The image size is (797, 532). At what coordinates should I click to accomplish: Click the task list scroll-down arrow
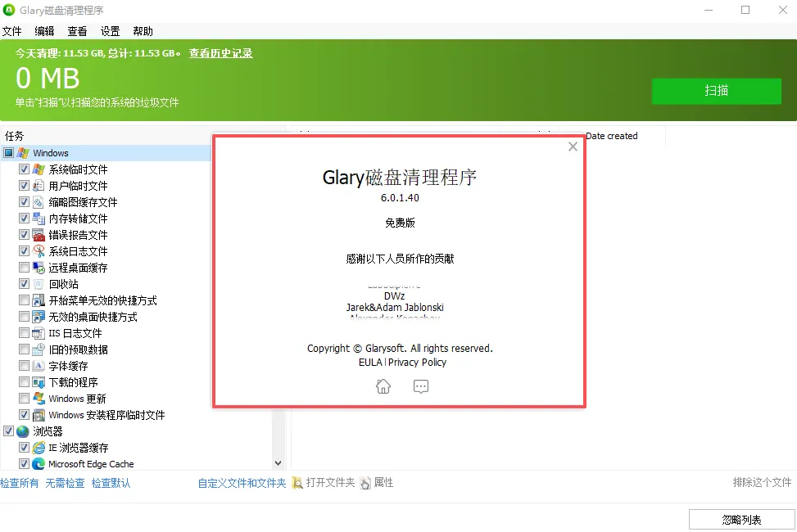[278, 463]
